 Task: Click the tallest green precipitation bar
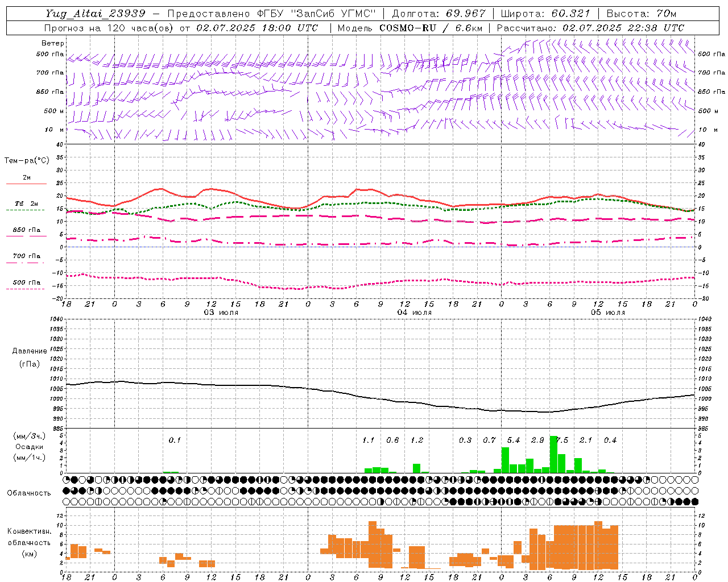(x=553, y=454)
